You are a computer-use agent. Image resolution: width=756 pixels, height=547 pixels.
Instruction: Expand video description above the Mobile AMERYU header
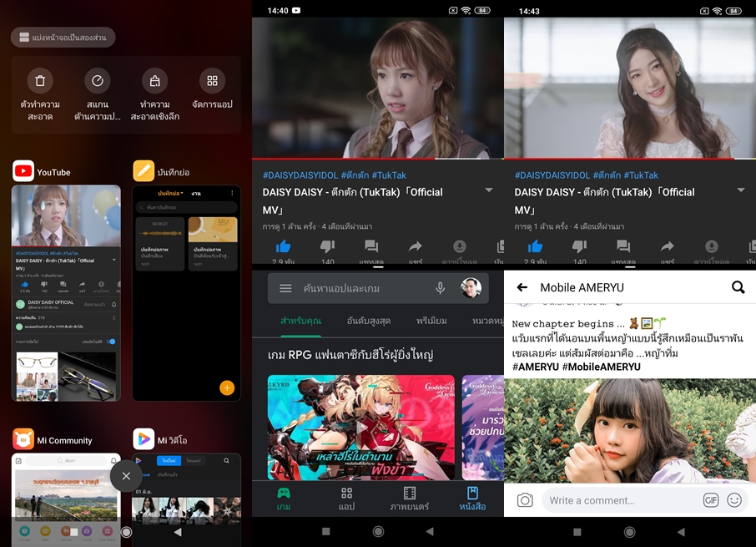pyautogui.click(x=741, y=190)
